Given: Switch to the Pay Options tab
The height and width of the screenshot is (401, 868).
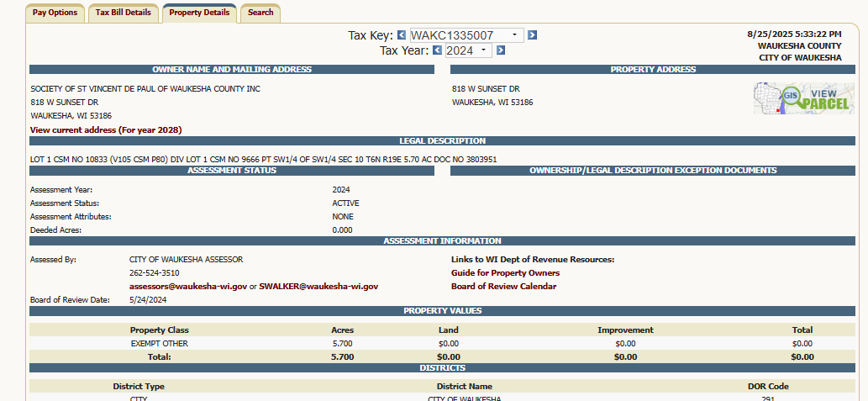Looking at the screenshot, I should (55, 13).
